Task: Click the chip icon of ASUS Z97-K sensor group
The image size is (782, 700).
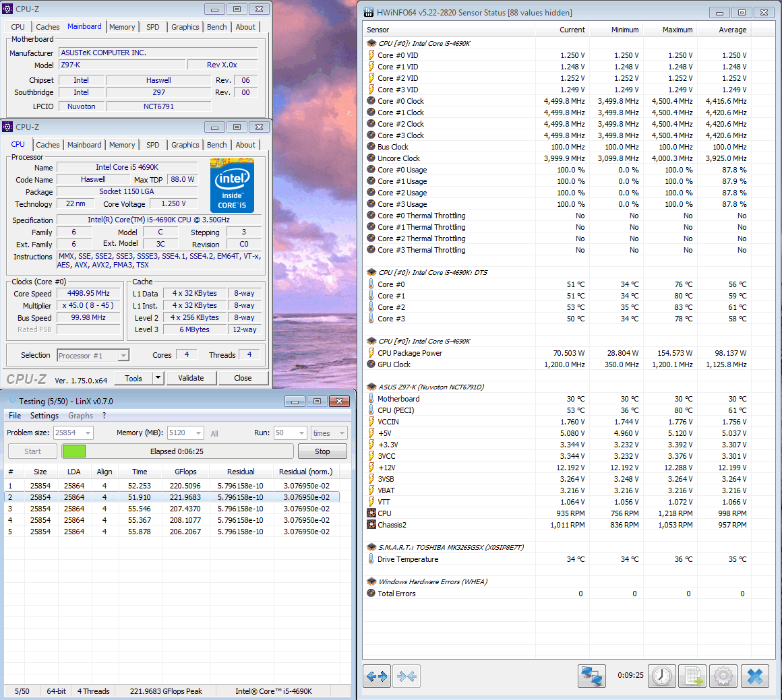Action: (x=371, y=387)
